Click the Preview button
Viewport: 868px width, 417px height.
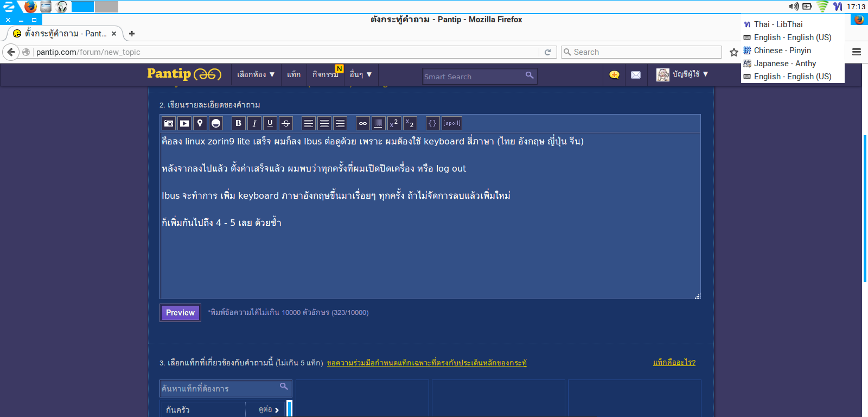coord(180,313)
